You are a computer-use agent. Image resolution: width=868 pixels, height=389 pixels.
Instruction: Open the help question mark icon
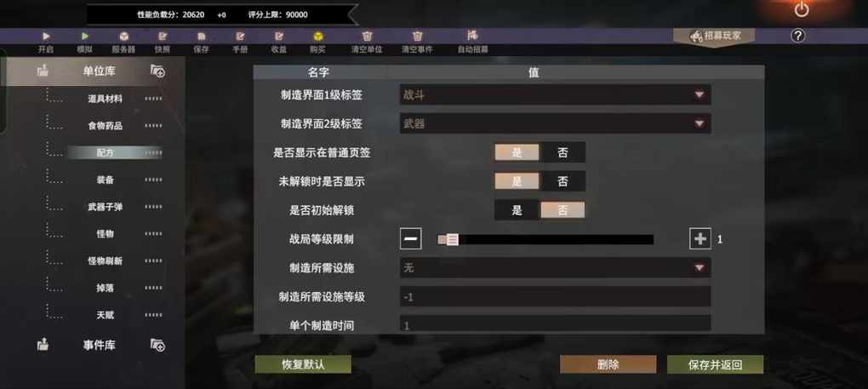pyautogui.click(x=797, y=36)
